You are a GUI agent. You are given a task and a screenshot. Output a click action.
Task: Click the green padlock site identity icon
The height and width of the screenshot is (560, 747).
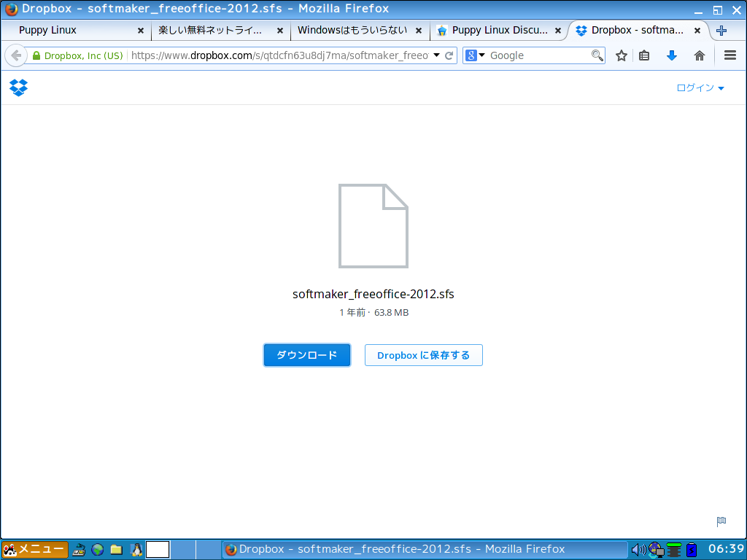point(36,55)
